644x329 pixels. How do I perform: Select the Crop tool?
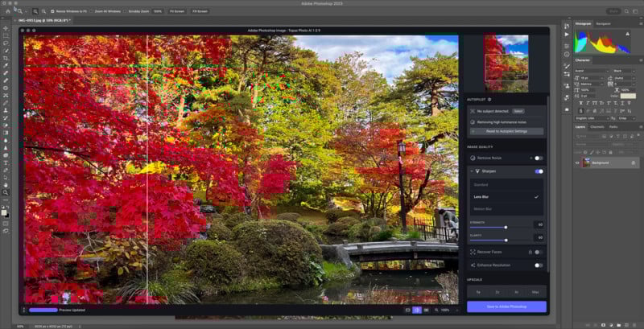6,58
